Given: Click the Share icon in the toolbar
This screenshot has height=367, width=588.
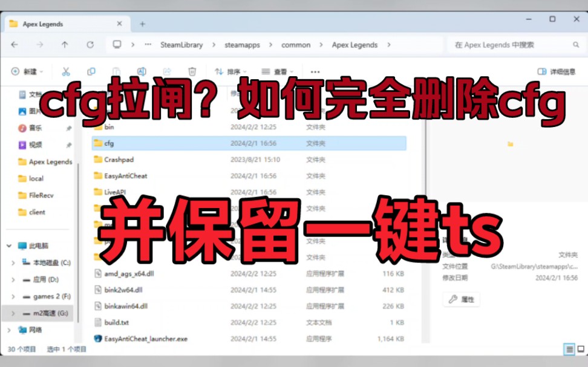Looking at the screenshot, I should pyautogui.click(x=168, y=71).
